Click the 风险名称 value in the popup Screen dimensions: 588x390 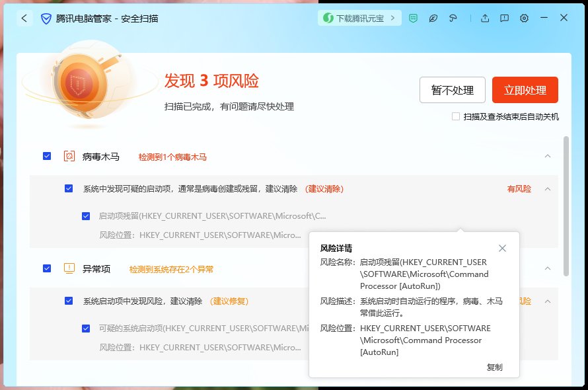pyautogui.click(x=424, y=274)
